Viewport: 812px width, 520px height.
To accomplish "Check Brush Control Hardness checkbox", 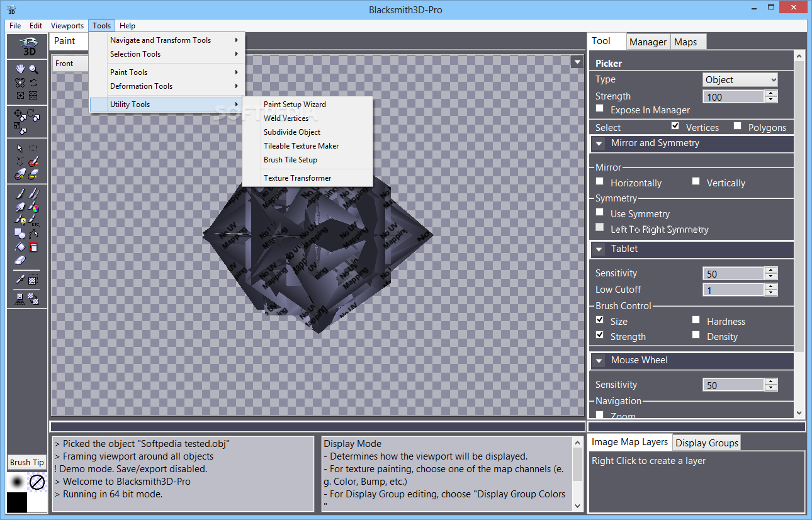I will pos(696,320).
